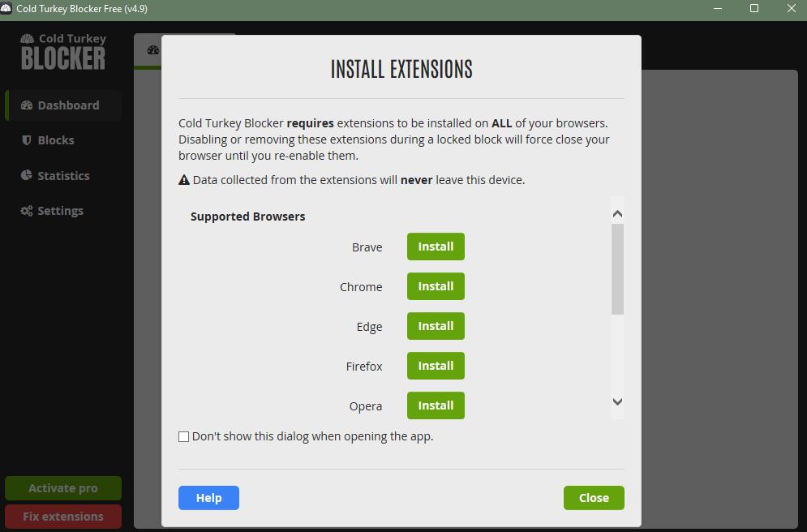Open the Settings gear icon
Viewport: 807px width, 532px height.
(x=25, y=210)
